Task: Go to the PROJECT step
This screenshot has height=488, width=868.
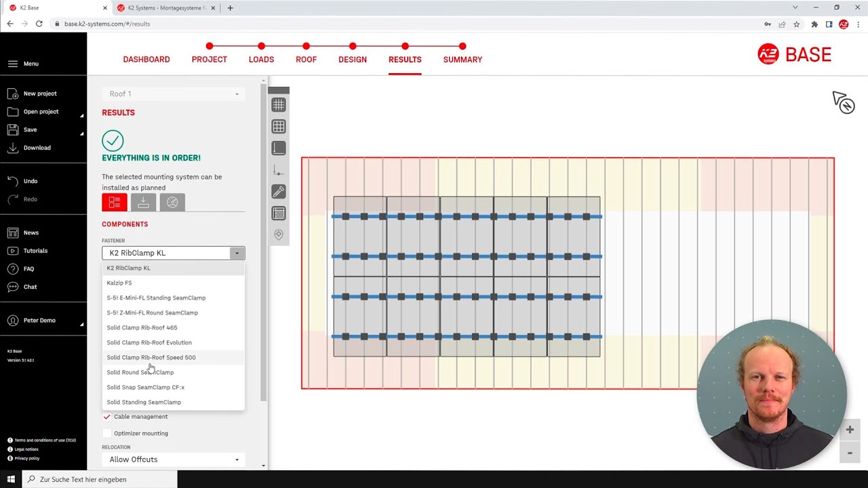Action: click(210, 60)
